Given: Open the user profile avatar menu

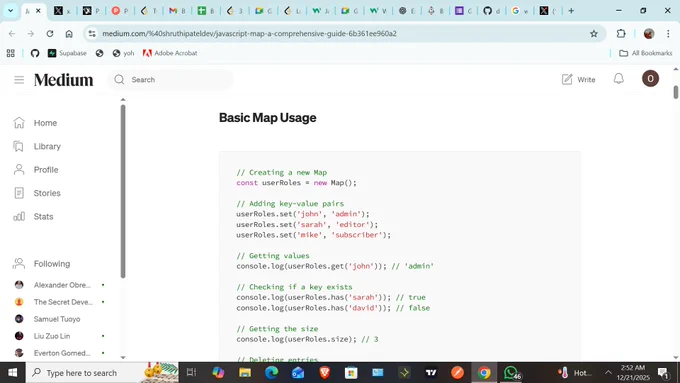Looking at the screenshot, I should click(x=650, y=79).
